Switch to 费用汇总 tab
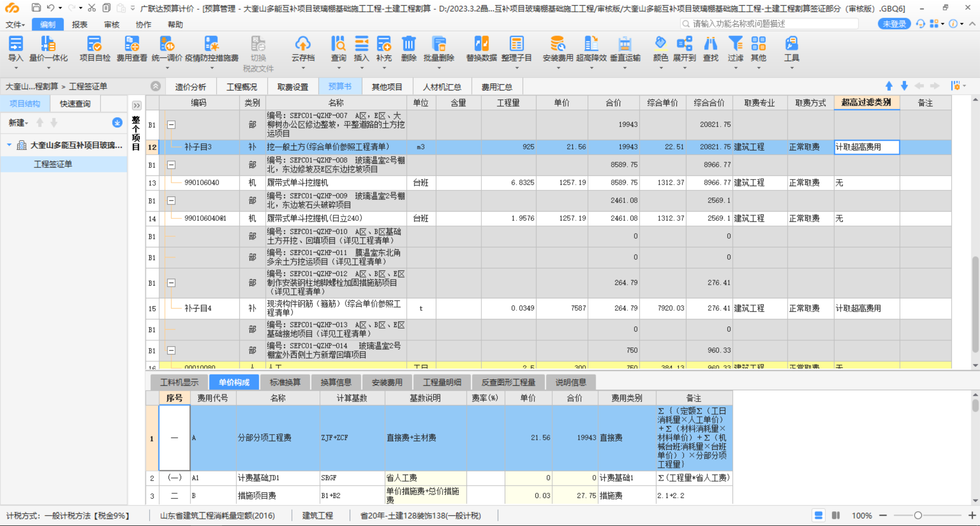 (497, 87)
